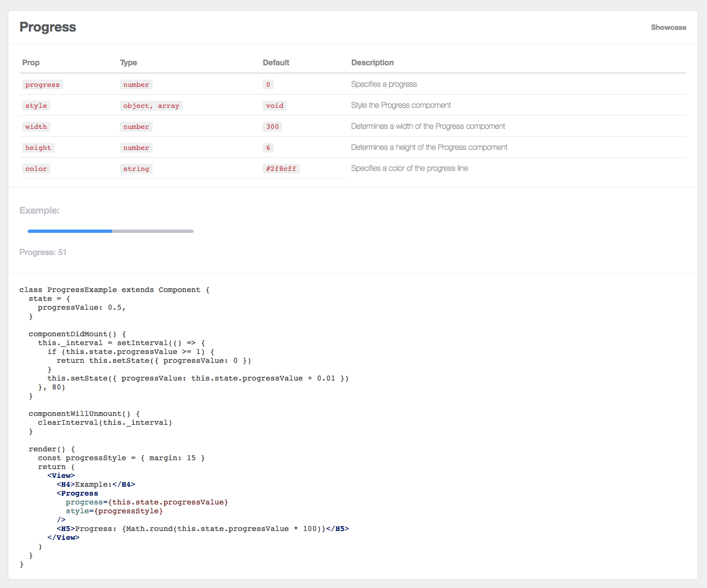
Task: Select the 'progress' prop name tag
Action: coord(43,85)
